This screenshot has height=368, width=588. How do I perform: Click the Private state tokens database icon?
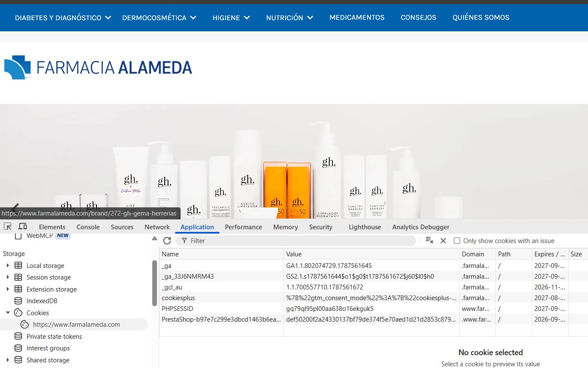[18, 336]
